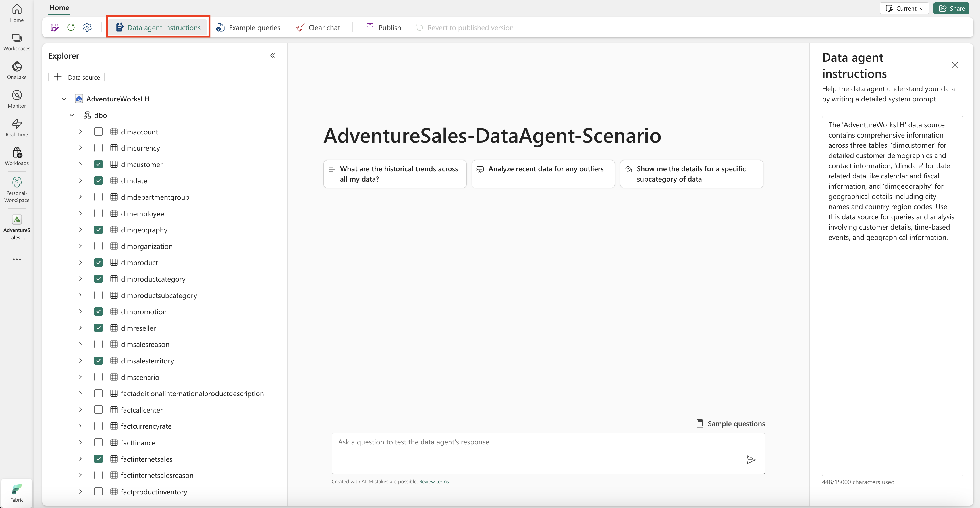This screenshot has width=980, height=508.
Task: Uncheck the factinternetsales checkbox
Action: pyautogui.click(x=99, y=459)
